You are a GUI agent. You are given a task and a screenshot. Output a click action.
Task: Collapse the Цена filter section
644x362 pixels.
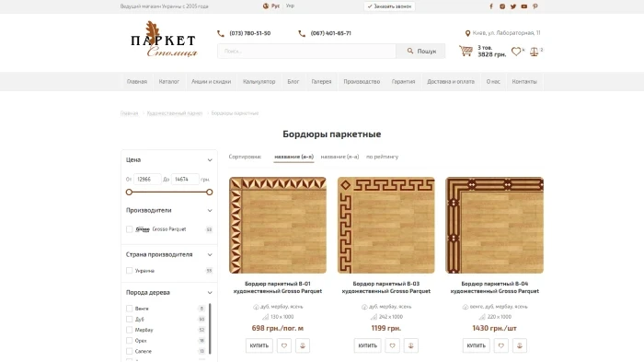pos(210,160)
